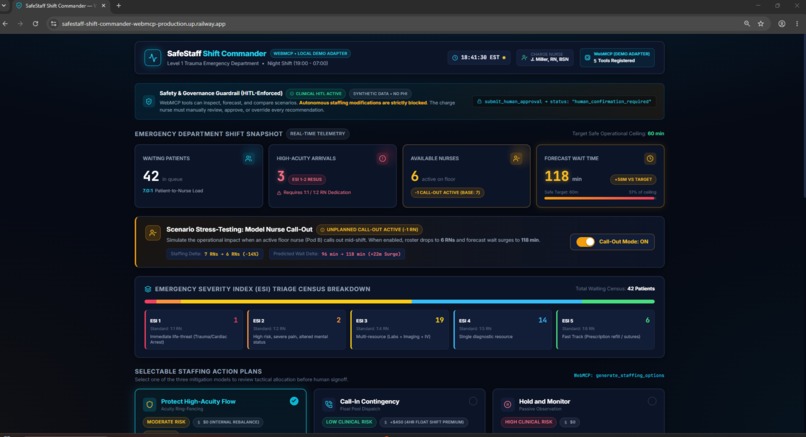This screenshot has height=437, width=806.
Task: Click the yellow ESI 3 segment of triage bar
Action: [296, 302]
